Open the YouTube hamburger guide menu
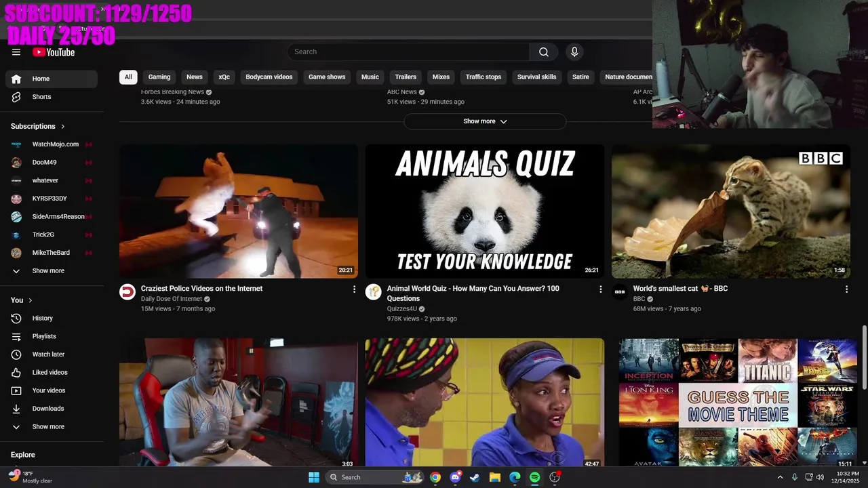This screenshot has width=868, height=488. pyautogui.click(x=16, y=52)
